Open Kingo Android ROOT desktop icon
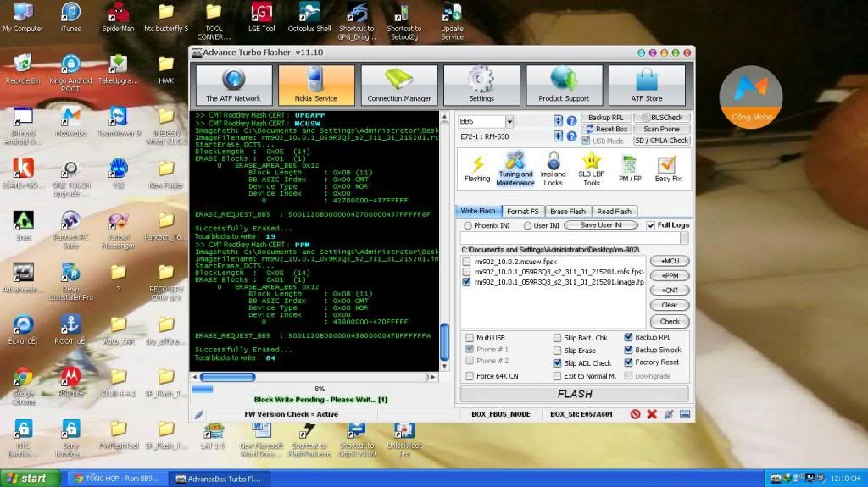The width and height of the screenshot is (868, 487). 70,74
